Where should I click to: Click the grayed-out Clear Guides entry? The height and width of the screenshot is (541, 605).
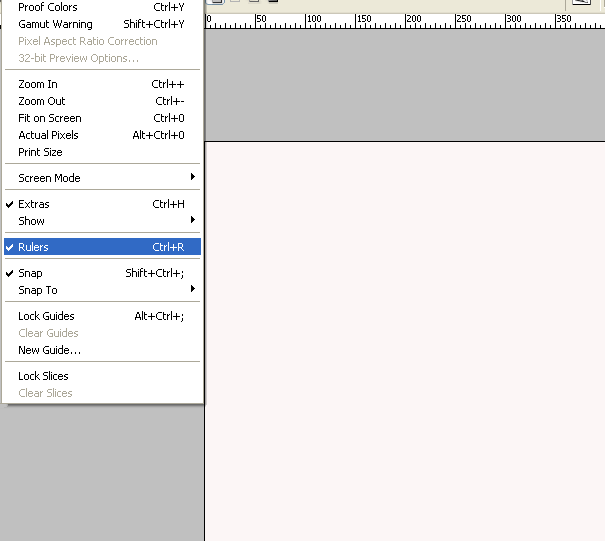(x=48, y=333)
